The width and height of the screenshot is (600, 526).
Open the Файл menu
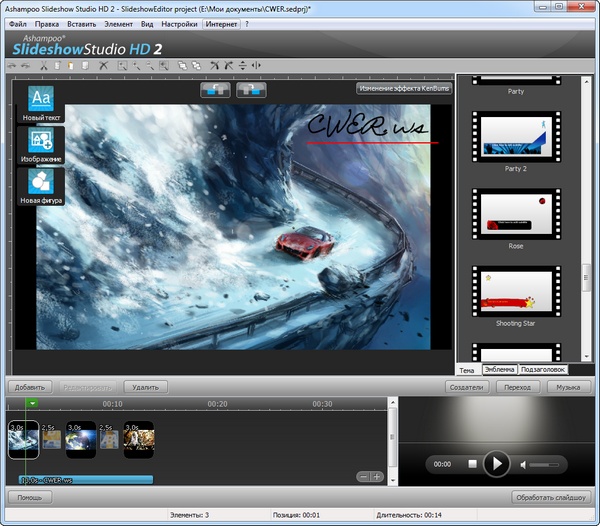tap(17, 23)
